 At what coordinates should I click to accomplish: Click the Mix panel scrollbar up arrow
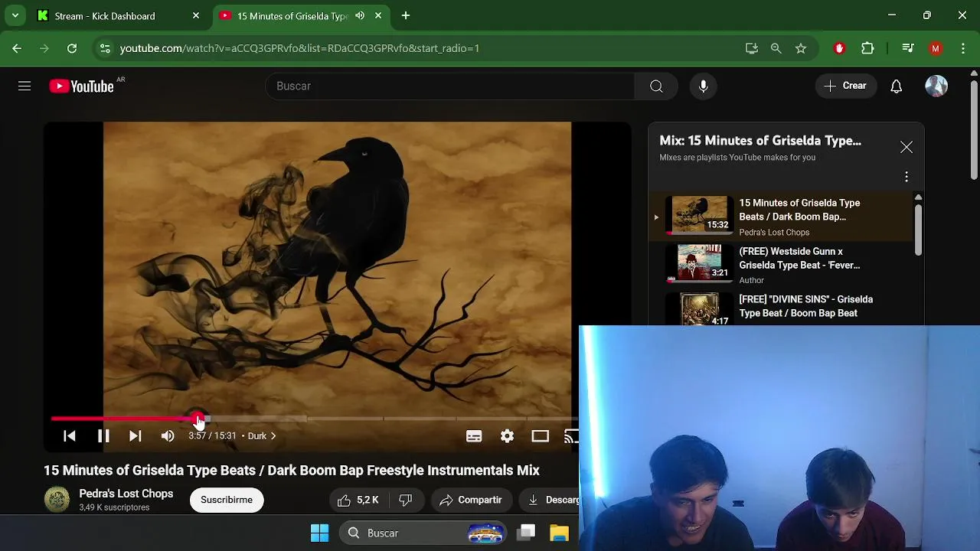click(918, 197)
